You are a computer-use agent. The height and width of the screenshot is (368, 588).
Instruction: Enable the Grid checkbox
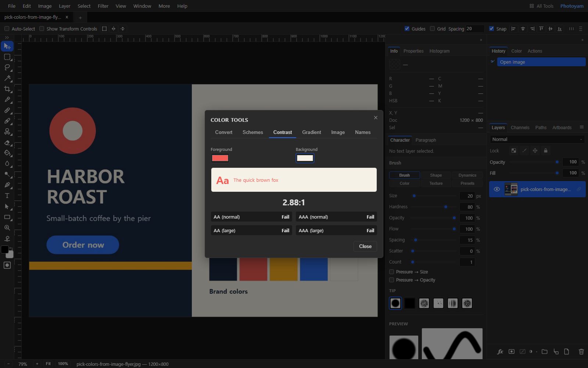(432, 29)
